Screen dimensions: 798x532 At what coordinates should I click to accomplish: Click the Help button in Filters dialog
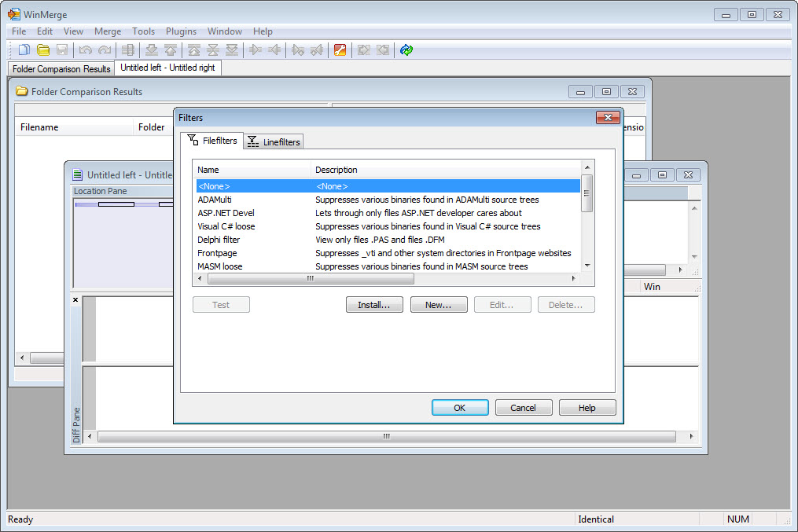(587, 407)
